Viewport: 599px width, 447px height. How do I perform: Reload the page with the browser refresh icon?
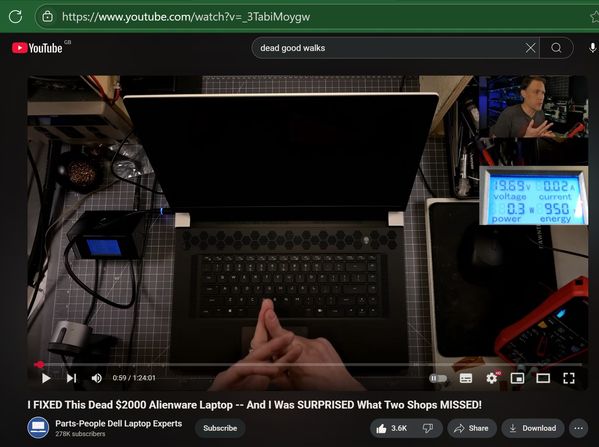tap(15, 16)
